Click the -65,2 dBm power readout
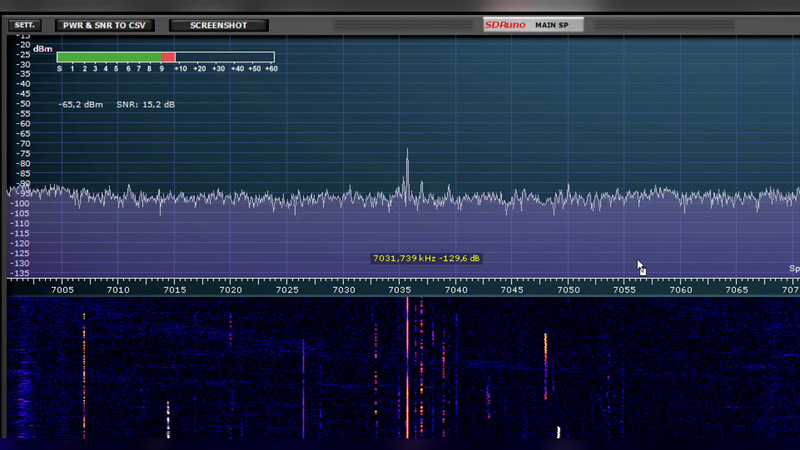Image resolution: width=800 pixels, height=450 pixels. [x=80, y=104]
